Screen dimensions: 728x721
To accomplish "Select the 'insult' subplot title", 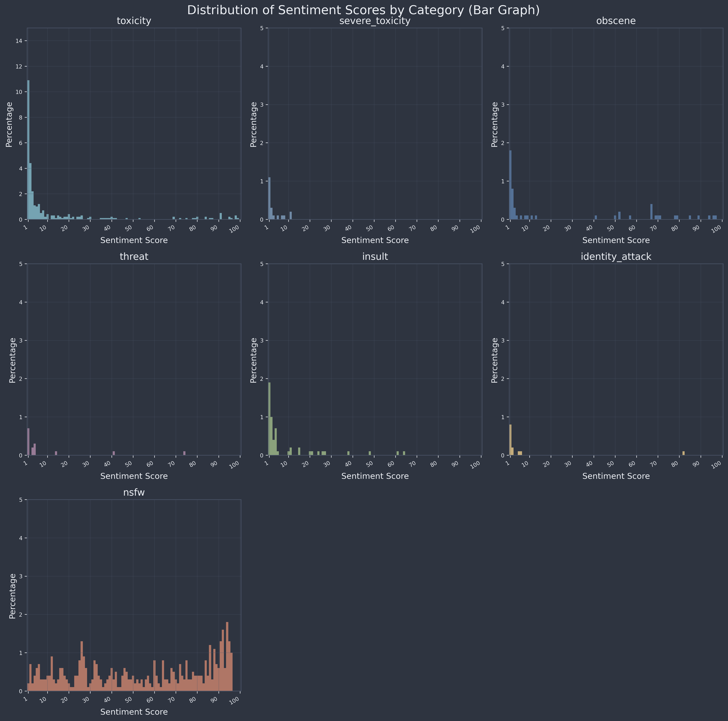I will pyautogui.click(x=375, y=257).
